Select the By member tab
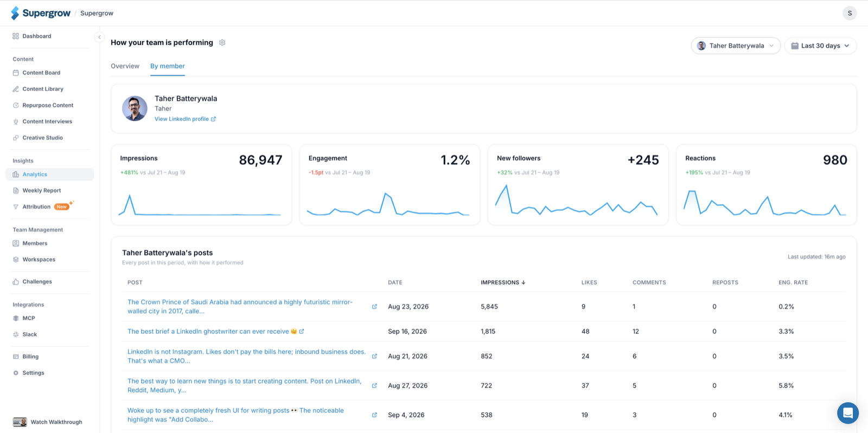Screen dimensions: 868x433 click(168, 66)
